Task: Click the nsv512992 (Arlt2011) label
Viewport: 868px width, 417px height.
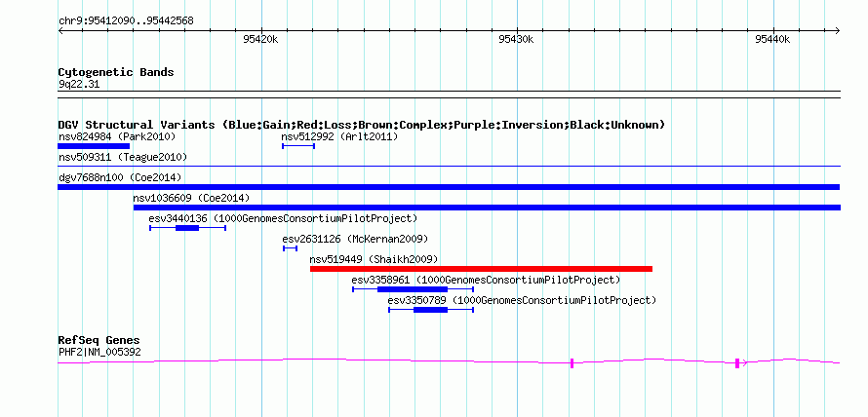Action: tap(339, 136)
